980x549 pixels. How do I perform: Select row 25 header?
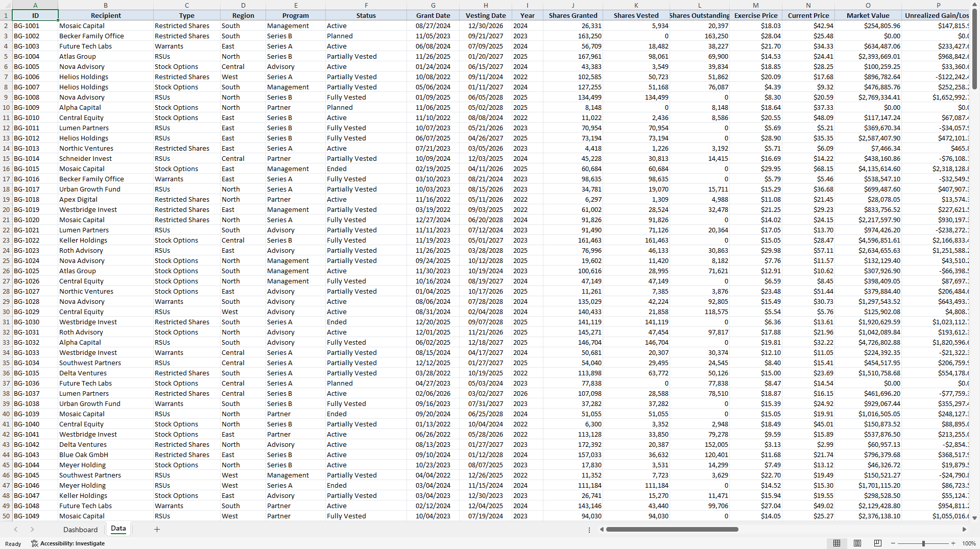pos(6,260)
